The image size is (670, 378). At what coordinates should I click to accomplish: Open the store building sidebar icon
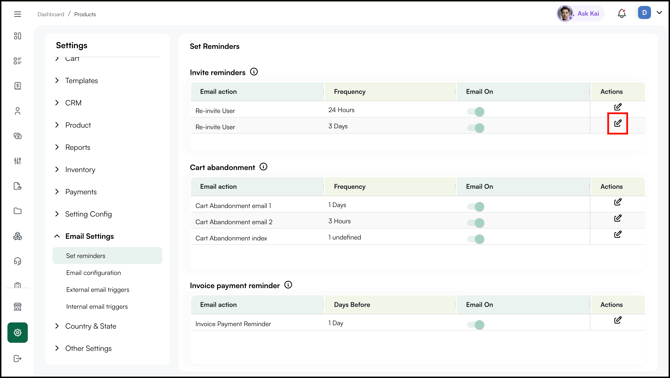click(18, 307)
